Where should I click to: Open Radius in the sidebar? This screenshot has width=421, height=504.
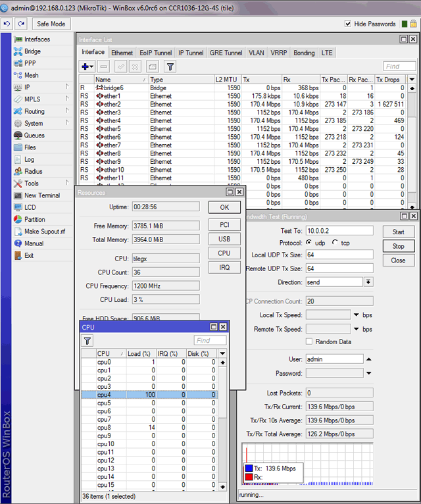[x=33, y=171]
